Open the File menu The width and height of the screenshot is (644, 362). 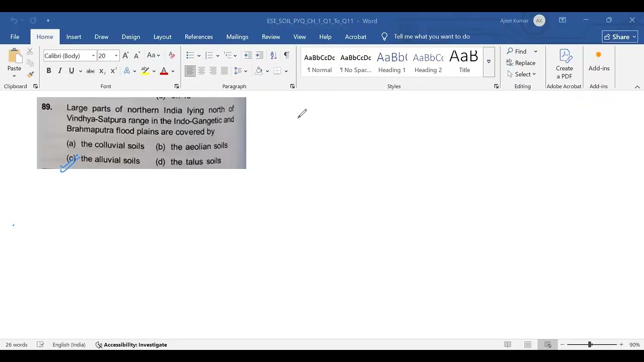click(15, 37)
